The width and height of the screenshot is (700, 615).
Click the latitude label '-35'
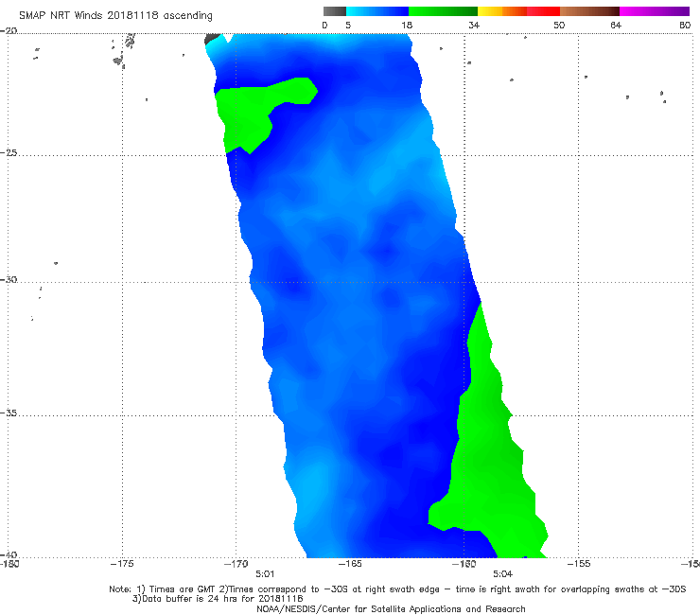pos(9,413)
